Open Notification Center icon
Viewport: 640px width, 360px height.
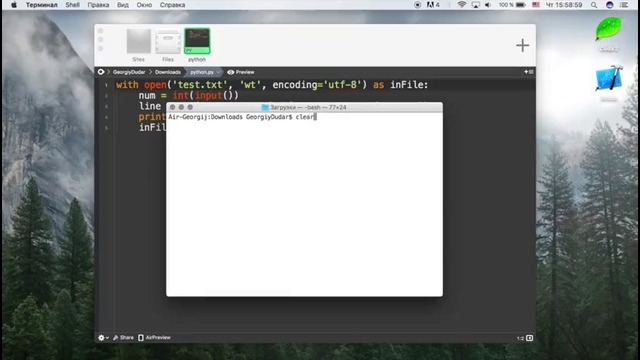624,5
